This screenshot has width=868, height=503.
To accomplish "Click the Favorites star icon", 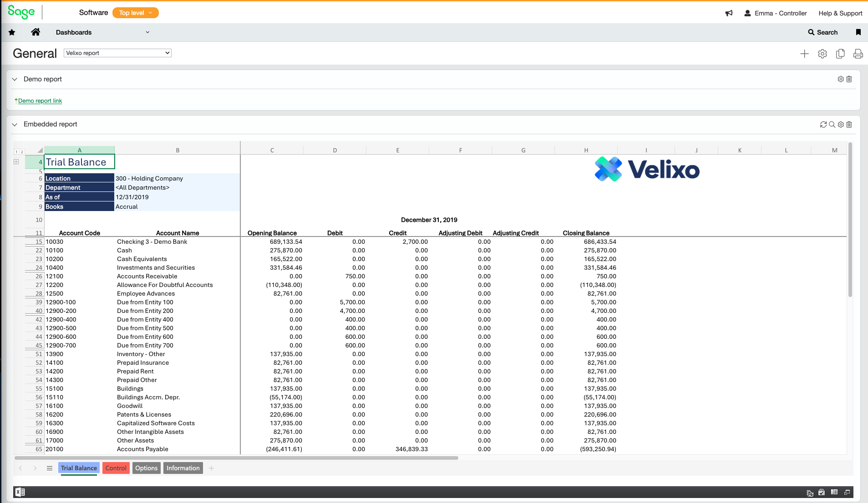I will (x=12, y=32).
